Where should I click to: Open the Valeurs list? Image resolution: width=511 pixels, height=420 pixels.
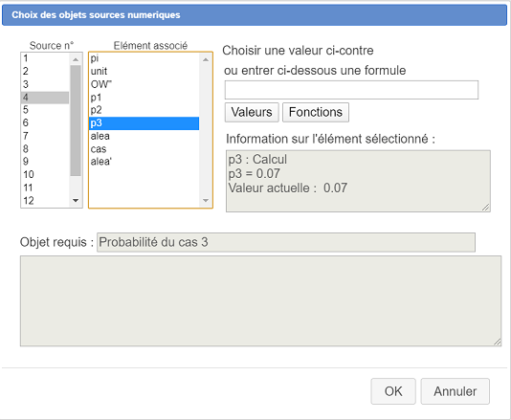(252, 112)
